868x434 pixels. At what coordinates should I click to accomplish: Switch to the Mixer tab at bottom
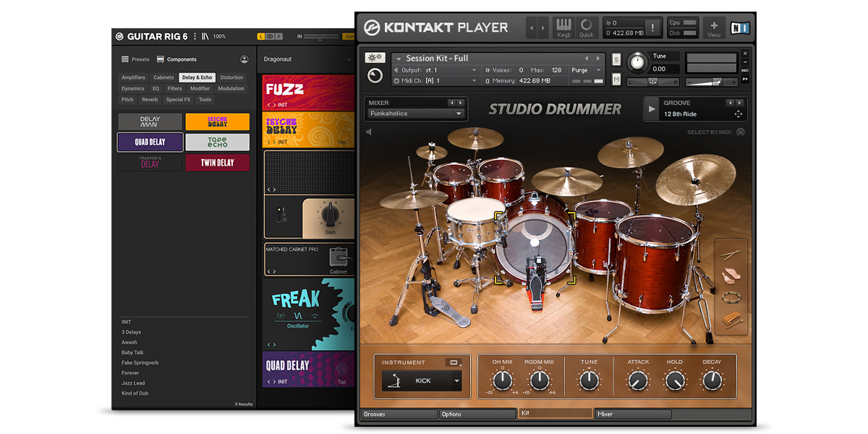click(633, 414)
